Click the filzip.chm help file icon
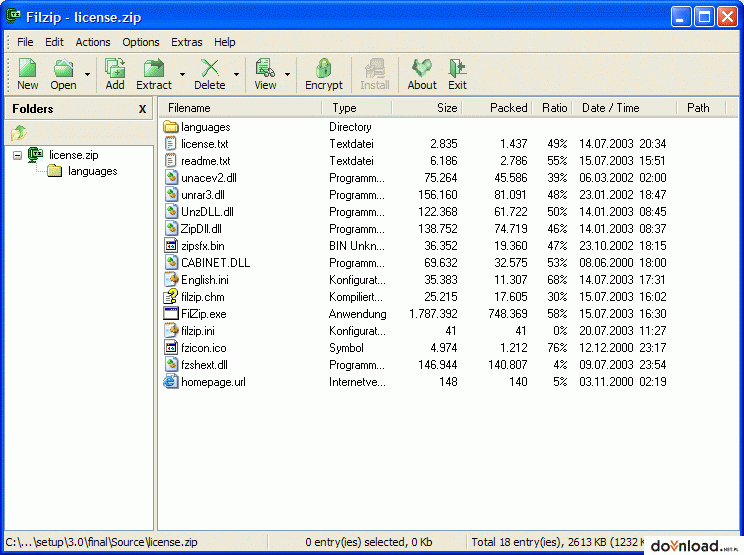 (x=171, y=296)
